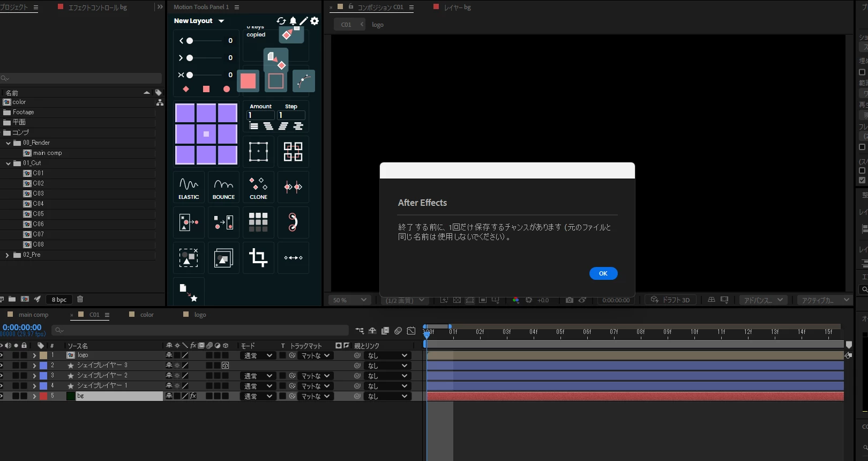Click the refresh icon in Motion Tools header
The image size is (868, 461).
point(281,21)
